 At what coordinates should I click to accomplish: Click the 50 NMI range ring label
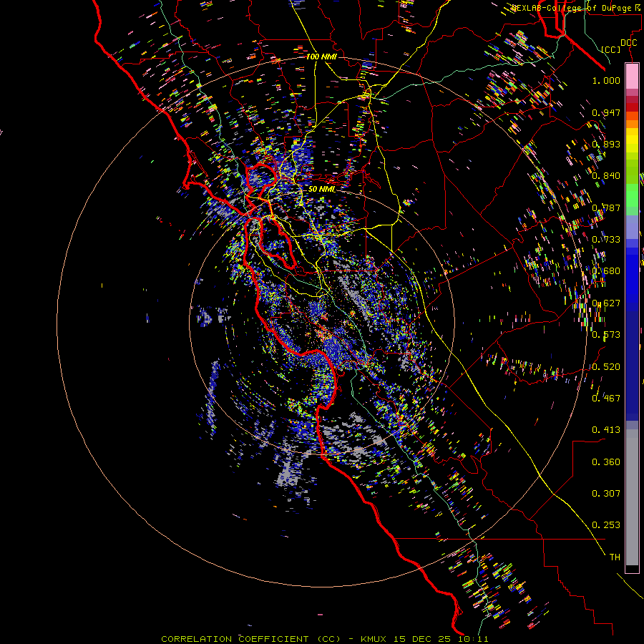pos(321,189)
